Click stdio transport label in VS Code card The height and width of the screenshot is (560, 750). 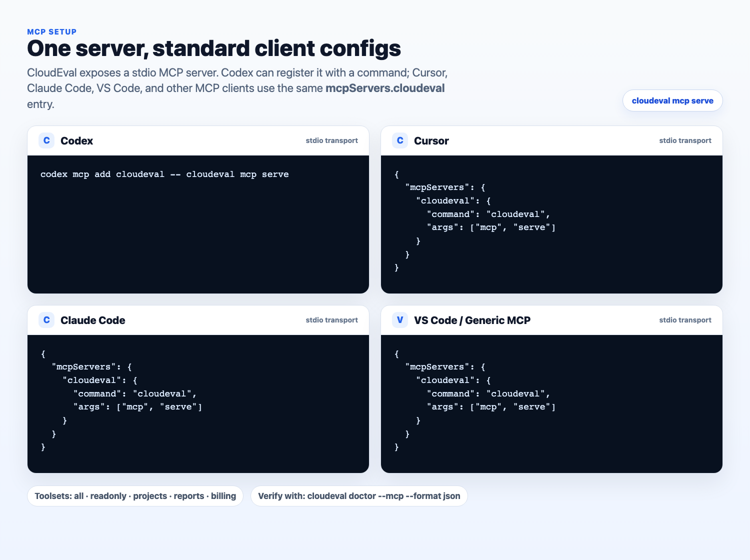pyautogui.click(x=685, y=320)
